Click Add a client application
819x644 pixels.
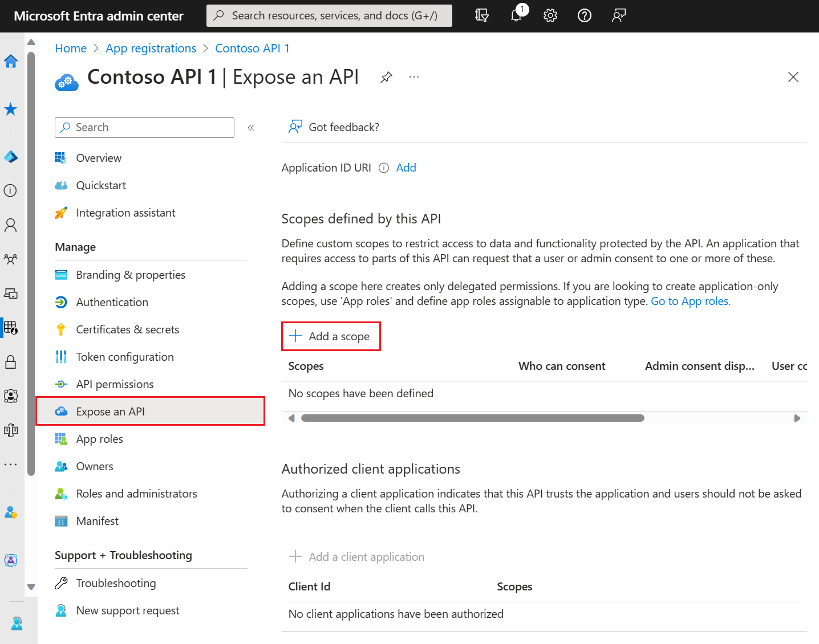click(366, 557)
